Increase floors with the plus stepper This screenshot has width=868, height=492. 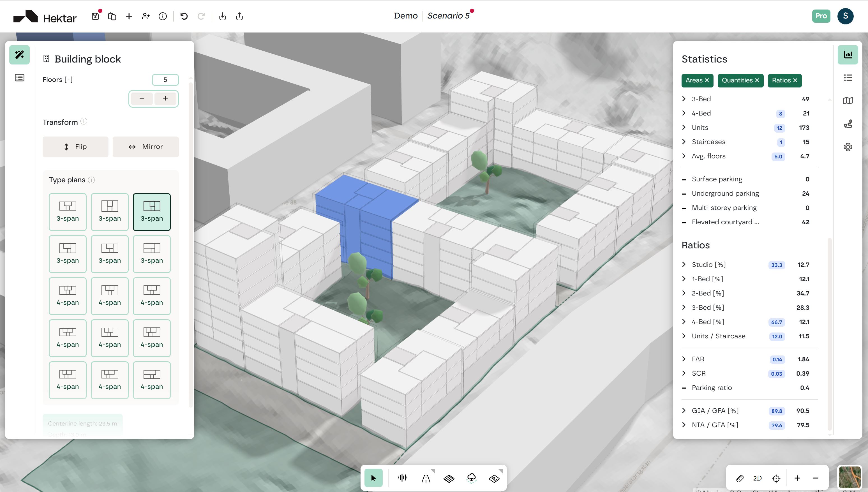(165, 98)
